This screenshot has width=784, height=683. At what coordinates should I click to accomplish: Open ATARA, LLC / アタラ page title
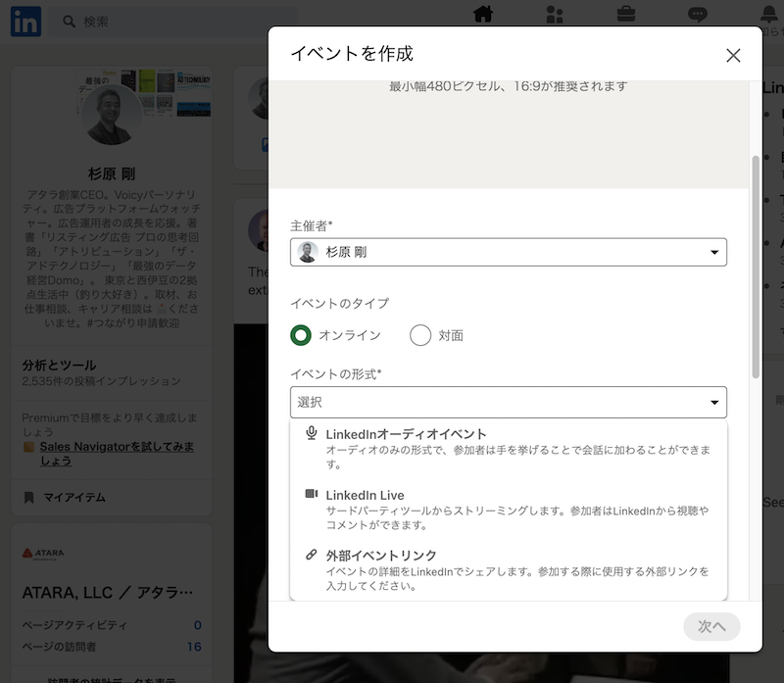tap(107, 593)
